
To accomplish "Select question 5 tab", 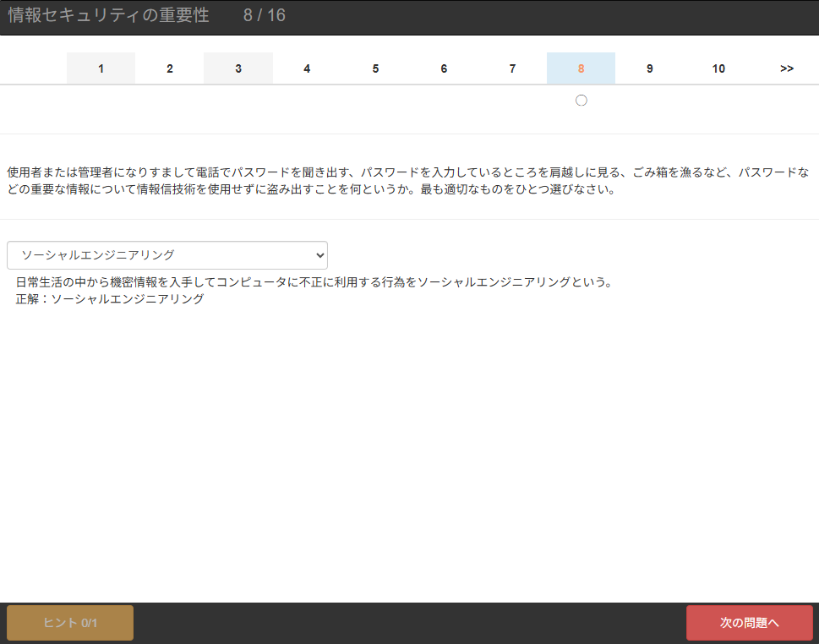I will [x=375, y=68].
